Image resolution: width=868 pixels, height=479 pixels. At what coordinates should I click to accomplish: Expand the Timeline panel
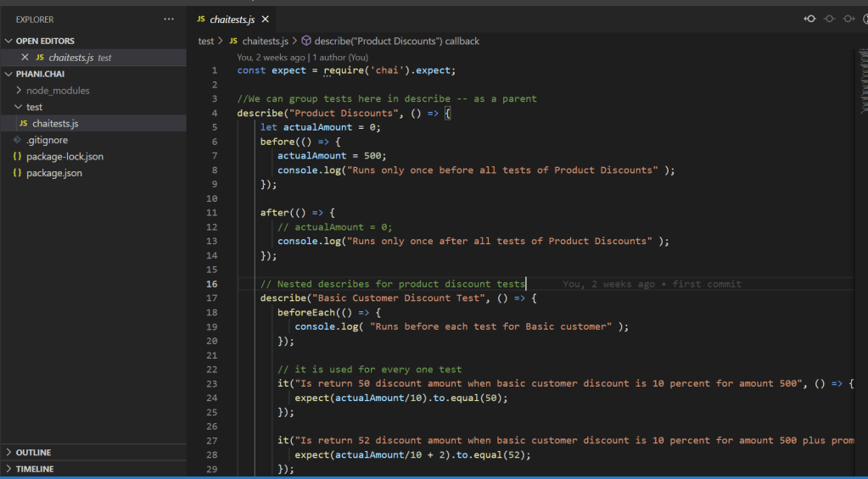coord(34,469)
